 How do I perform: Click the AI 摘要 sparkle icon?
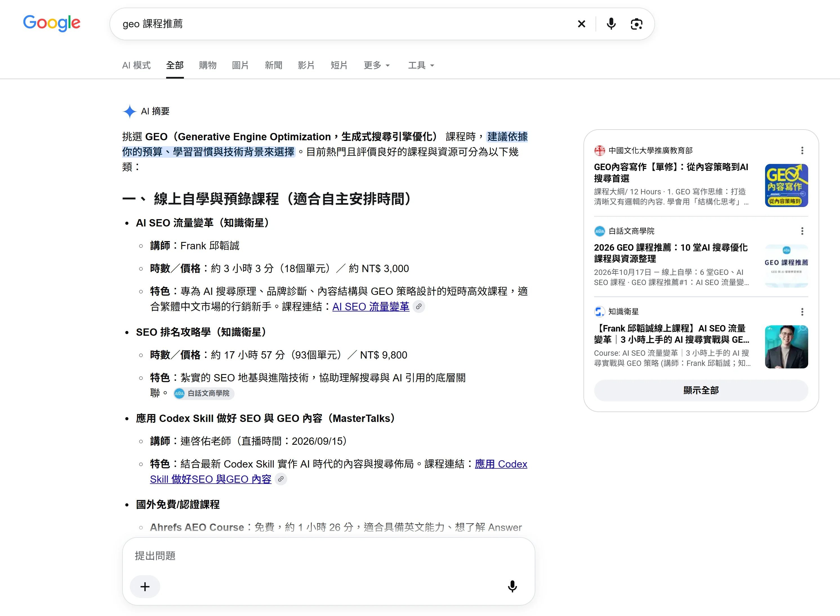point(129,111)
